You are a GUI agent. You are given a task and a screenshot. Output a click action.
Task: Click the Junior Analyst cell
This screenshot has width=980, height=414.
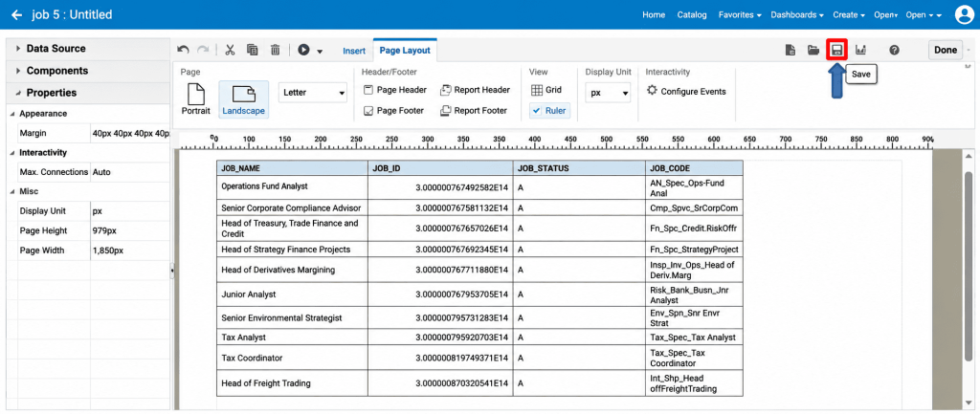pyautogui.click(x=292, y=294)
